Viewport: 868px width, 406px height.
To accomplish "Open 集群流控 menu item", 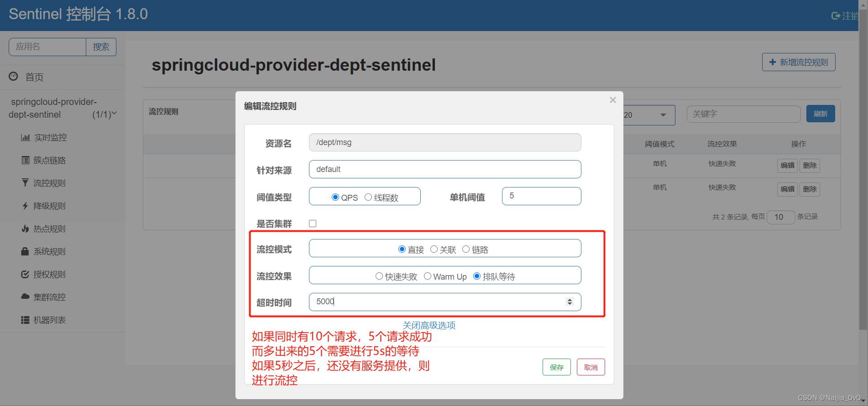I will pyautogui.click(x=50, y=297).
